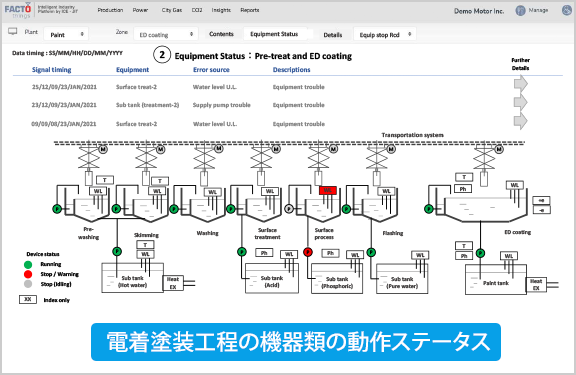The width and height of the screenshot is (576, 375).
Task: Click the Transportation system label
Action: 412,135
